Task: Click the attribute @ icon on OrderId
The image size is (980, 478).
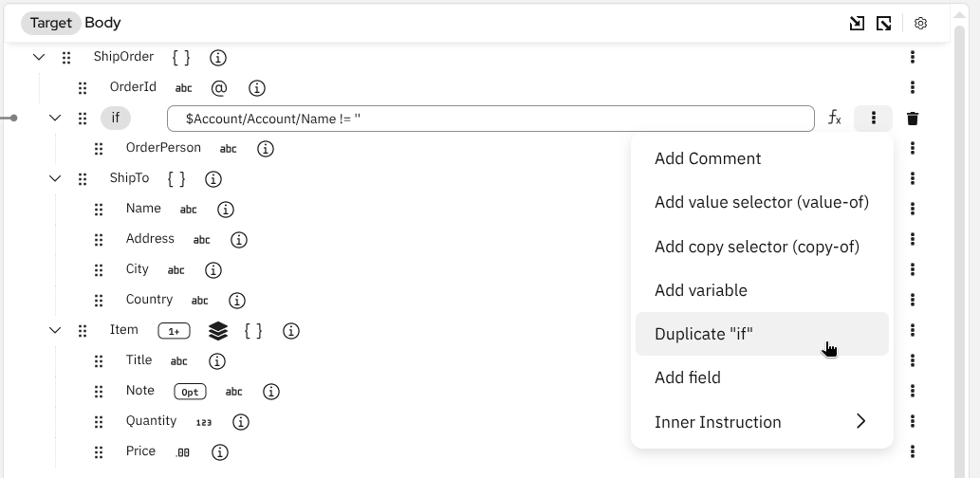Action: tap(219, 88)
